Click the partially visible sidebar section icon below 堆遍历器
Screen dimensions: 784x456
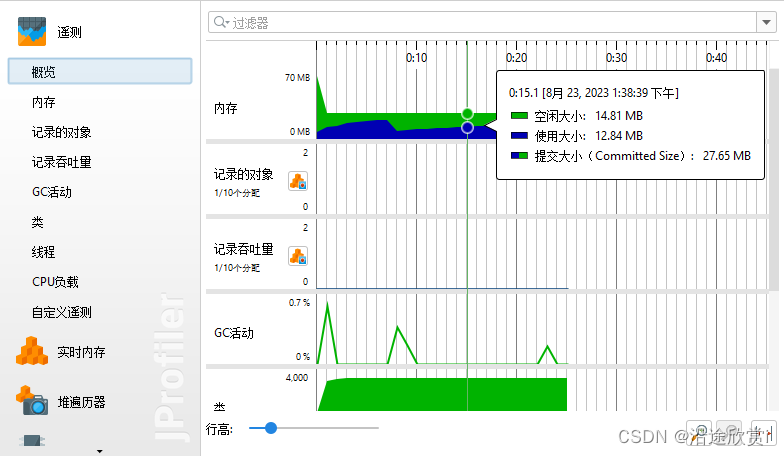pos(32,440)
